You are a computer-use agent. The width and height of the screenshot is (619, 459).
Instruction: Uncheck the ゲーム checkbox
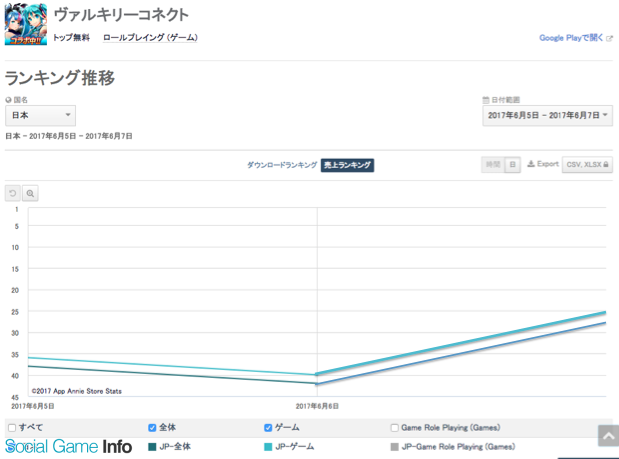(268, 428)
